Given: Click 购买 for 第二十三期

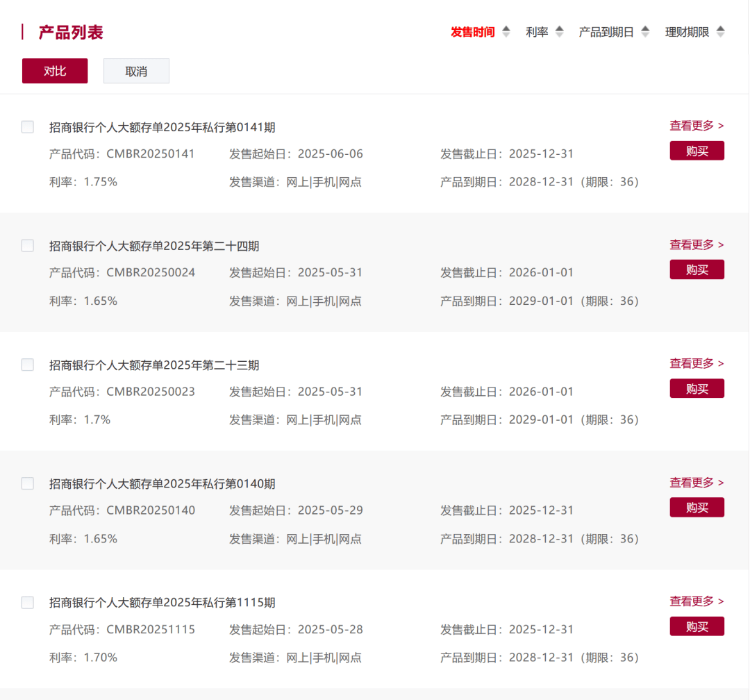Looking at the screenshot, I should 697,388.
